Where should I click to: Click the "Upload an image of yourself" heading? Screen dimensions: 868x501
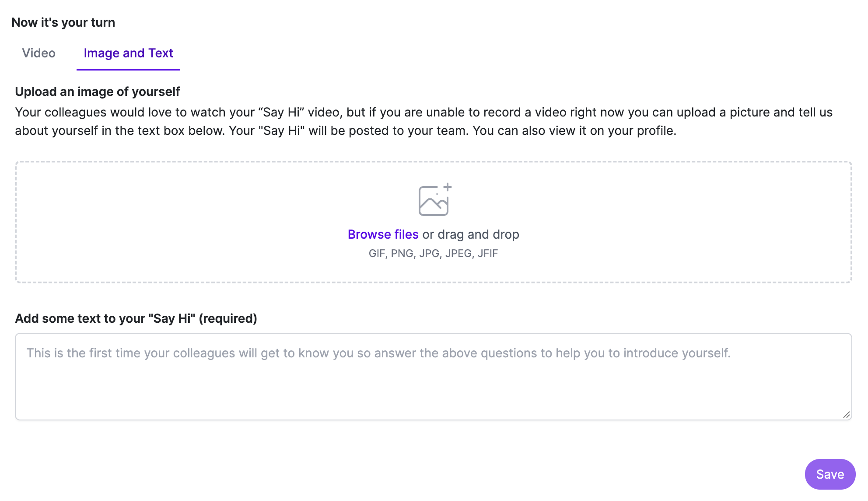(x=97, y=92)
